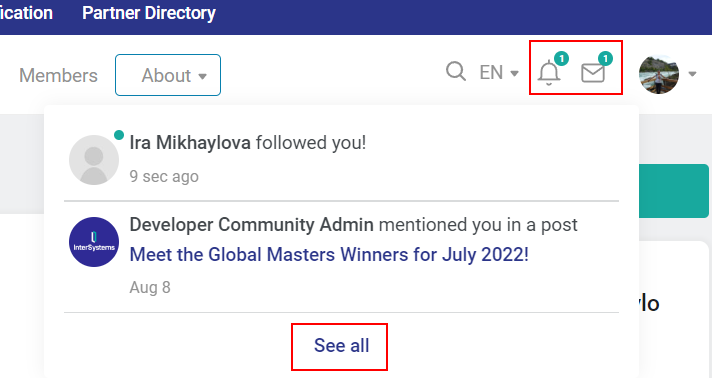This screenshot has width=712, height=378.
Task: Open the Partner Directory menu item
Action: (x=149, y=13)
